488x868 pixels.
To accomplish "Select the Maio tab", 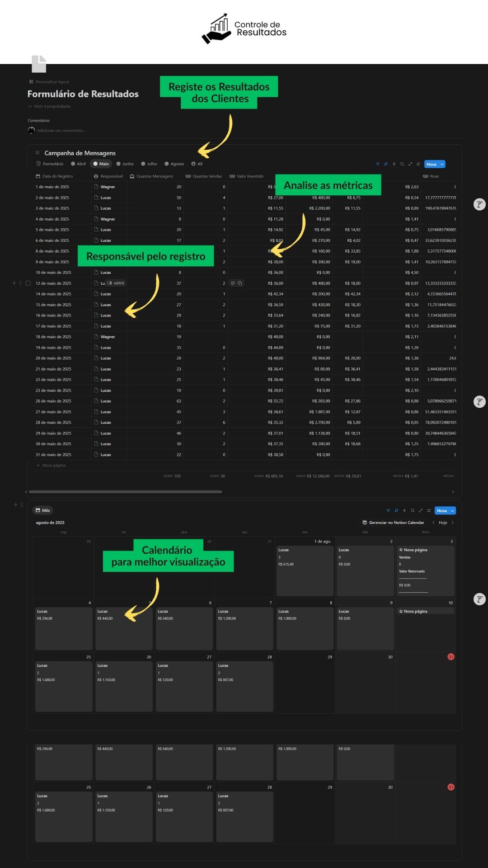I will coord(101,164).
